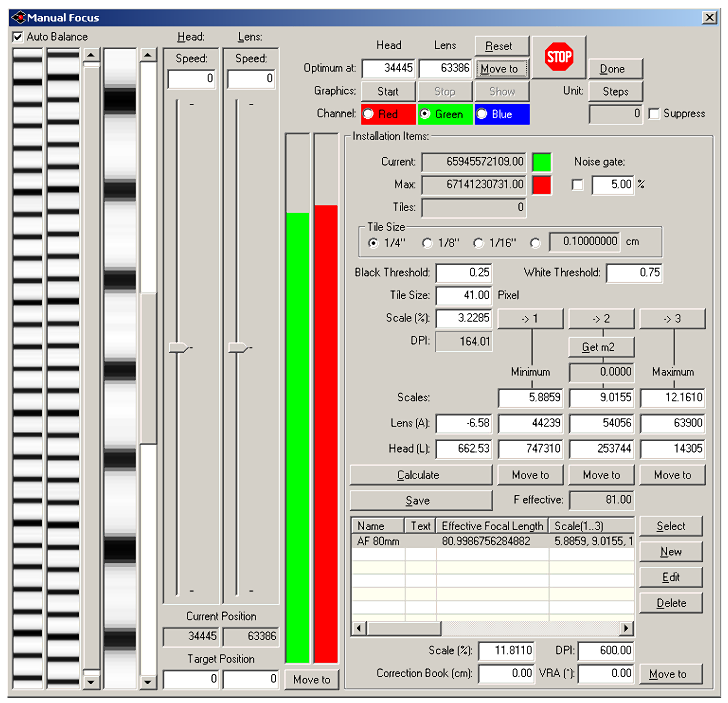The height and width of the screenshot is (703, 728).
Task: Select the AF 80mm row in the list
Action: point(378,541)
